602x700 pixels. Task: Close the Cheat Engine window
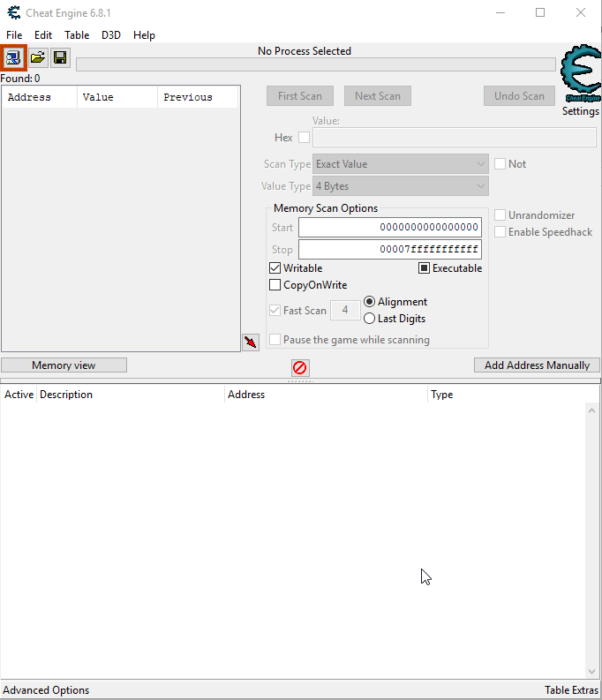(581, 12)
